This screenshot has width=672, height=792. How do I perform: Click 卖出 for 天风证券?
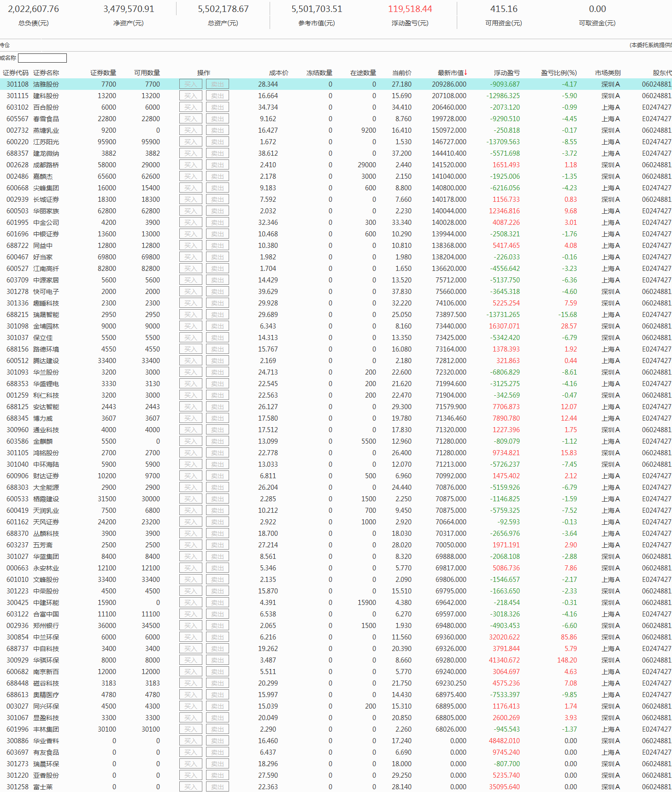tap(218, 522)
